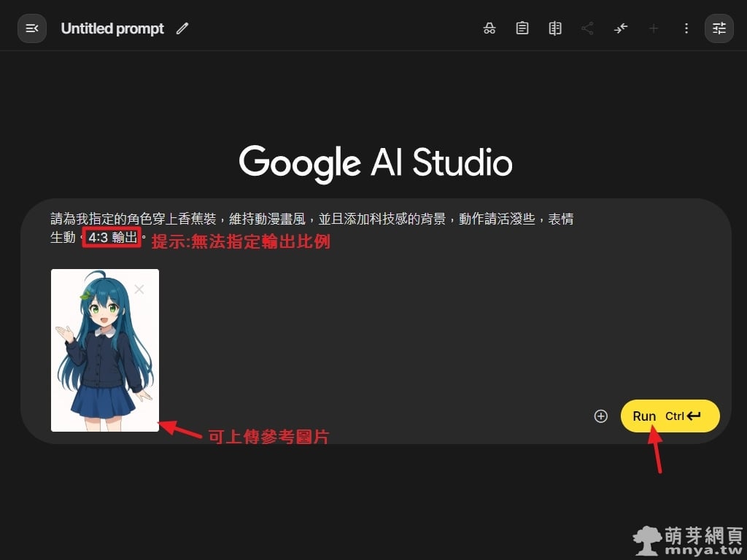
Task: Open system instructions via the clipboard icon
Action: point(522,28)
